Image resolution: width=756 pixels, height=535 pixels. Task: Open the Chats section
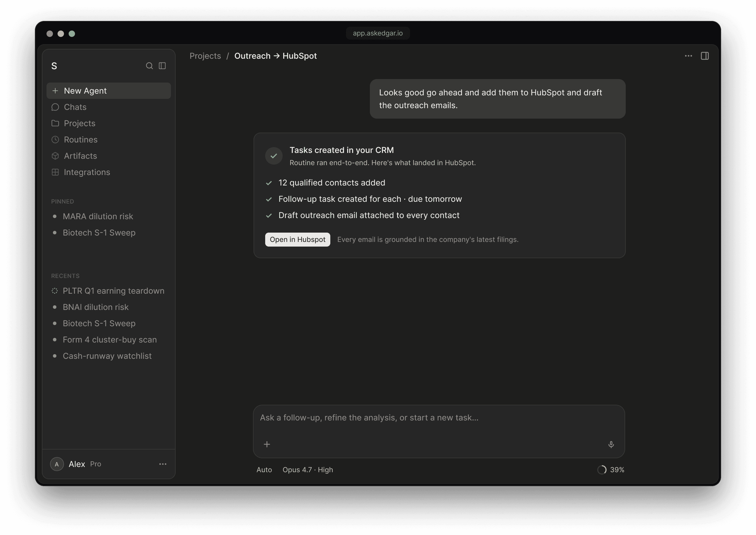[x=109, y=107]
